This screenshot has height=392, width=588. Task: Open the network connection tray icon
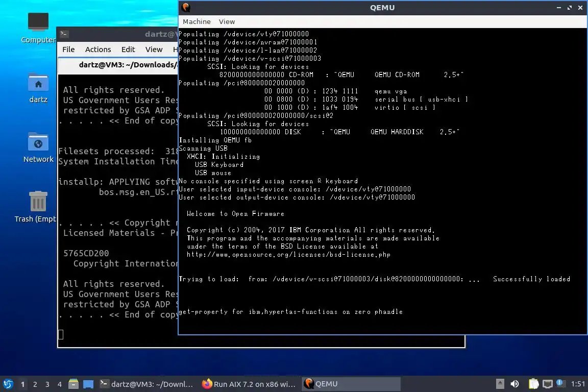[548, 384]
